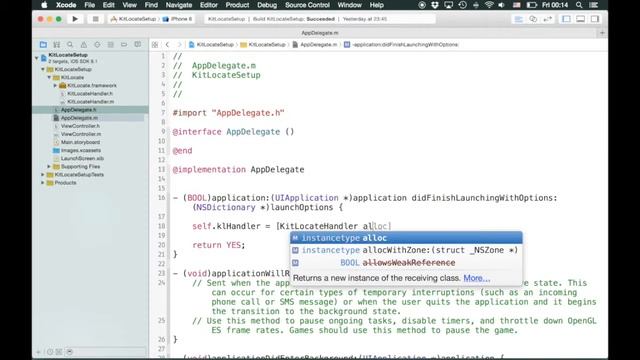The image size is (640, 360).
Task: Expand the KitLocateSetupTests folder
Action: tap(43, 175)
